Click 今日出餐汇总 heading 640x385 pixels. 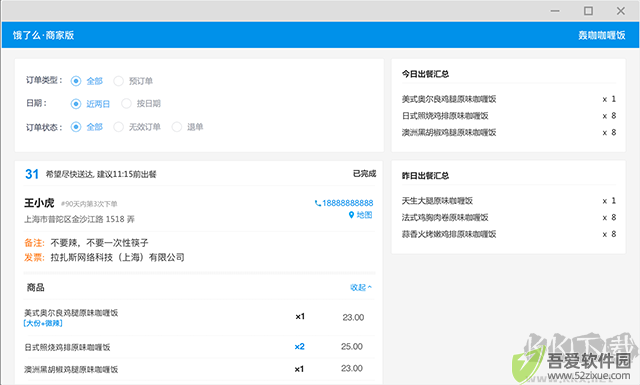[x=425, y=74]
